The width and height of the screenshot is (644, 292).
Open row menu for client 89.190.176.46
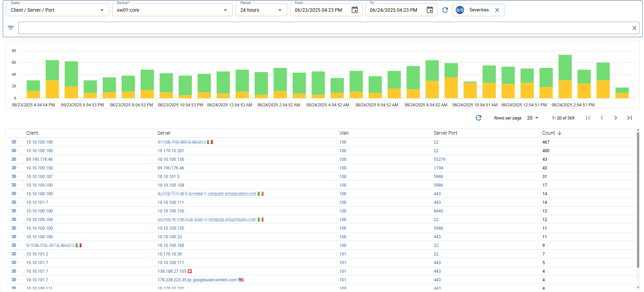(14, 159)
